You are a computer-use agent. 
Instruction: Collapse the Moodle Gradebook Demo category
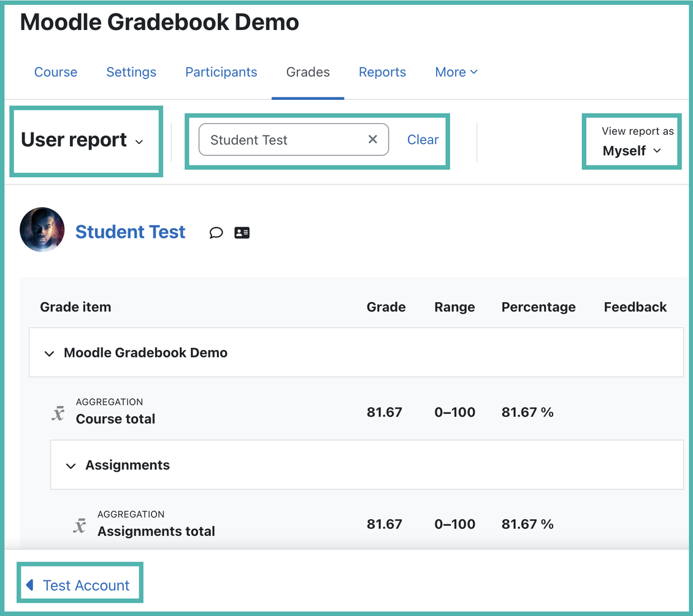[49, 353]
